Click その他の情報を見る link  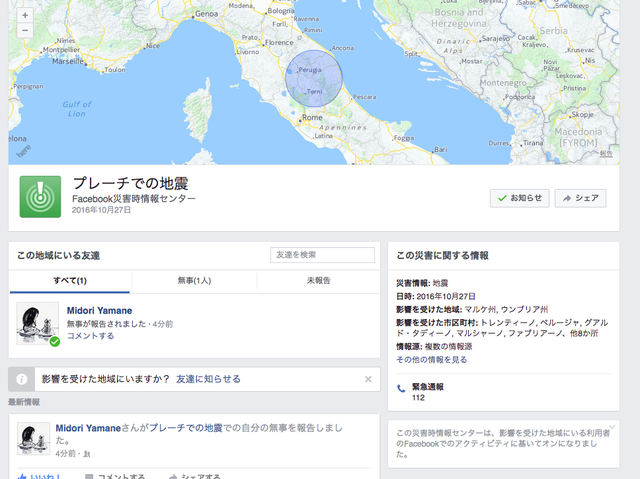(x=431, y=360)
